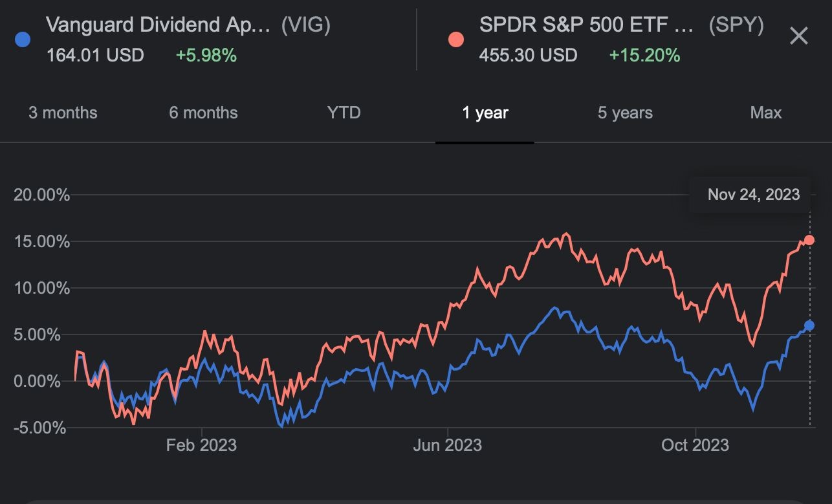Click the blue VIG legend dot
This screenshot has width=832, height=504.
tap(23, 39)
